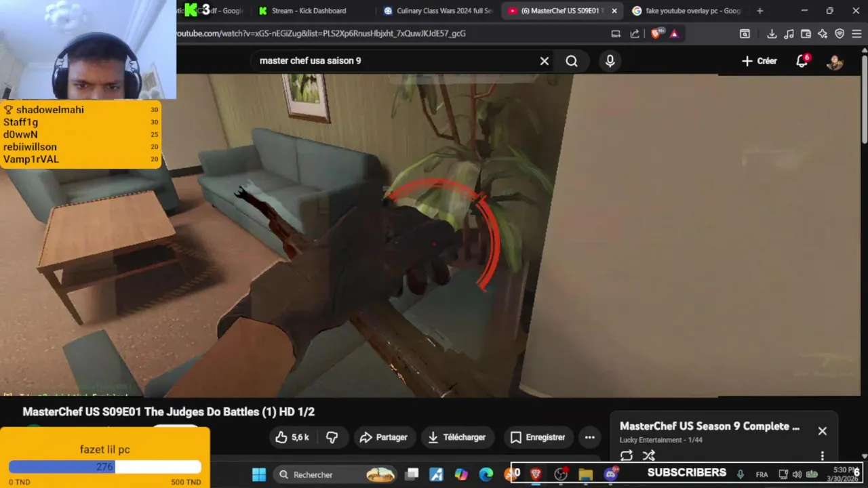Screen dimensions: 868x488
Task: Toggle playlist shuffle
Action: [649, 455]
